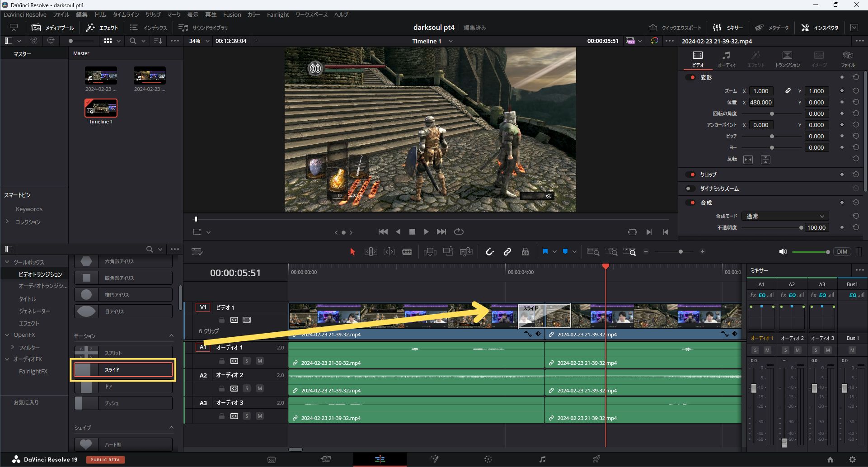The image size is (868, 467).
Task: Open the Timeline menu
Action: tap(125, 14)
